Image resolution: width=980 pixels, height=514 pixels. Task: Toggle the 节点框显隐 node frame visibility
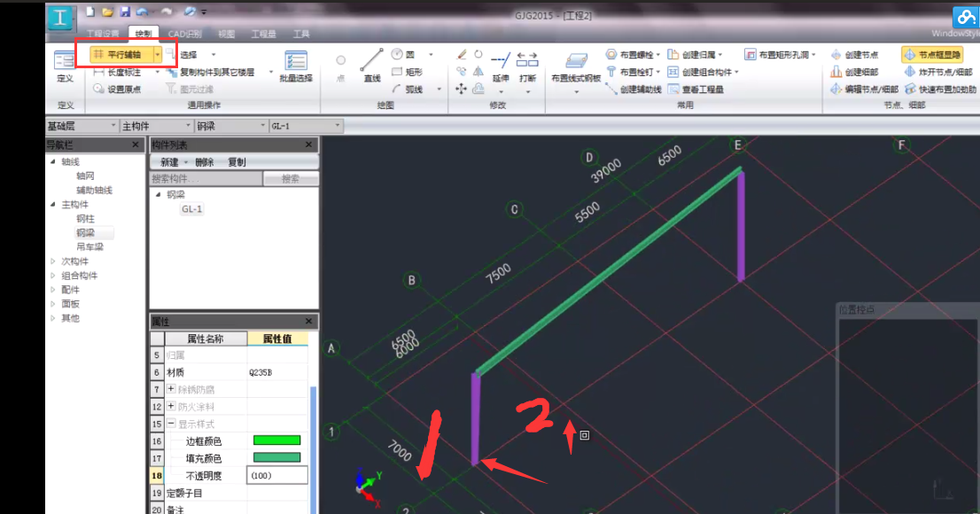point(932,54)
